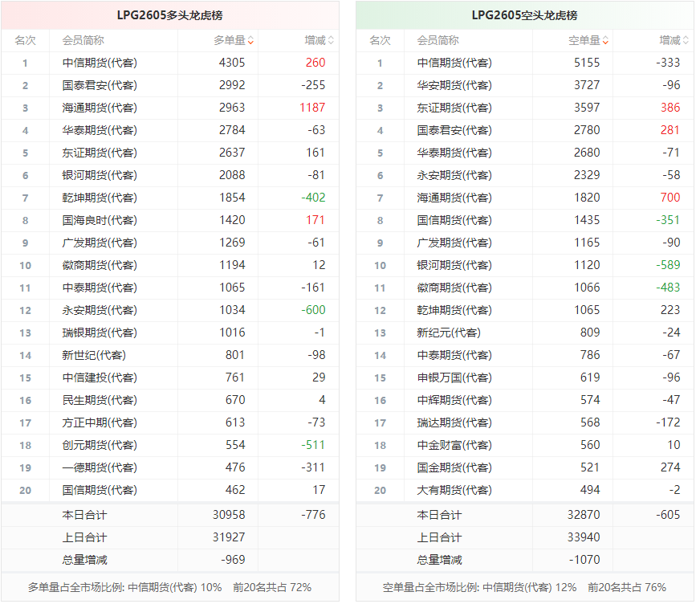Click value 1187 in long table
Image resolution: width=700 pixels, height=604 pixels.
coord(312,108)
